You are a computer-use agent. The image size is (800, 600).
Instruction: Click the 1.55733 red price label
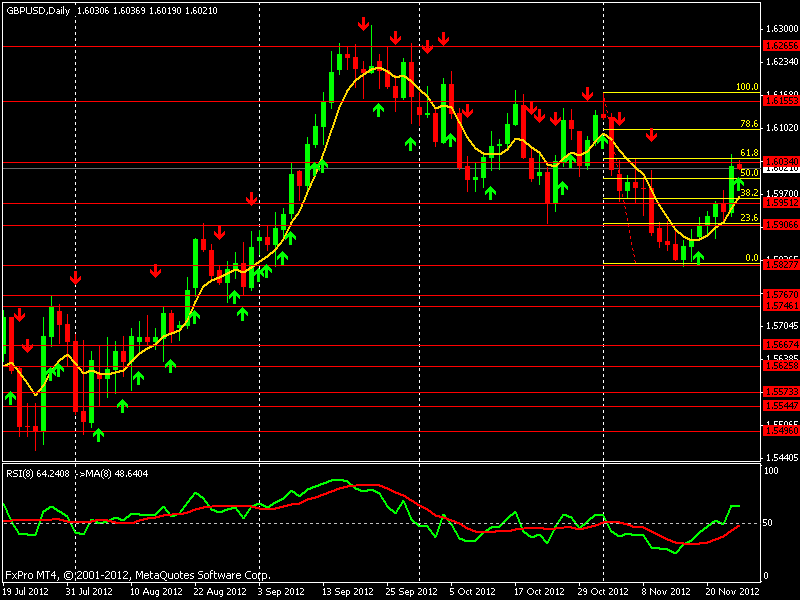pos(781,392)
